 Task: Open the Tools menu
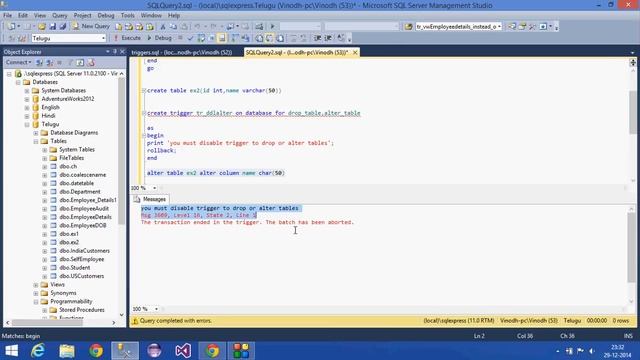[128, 16]
